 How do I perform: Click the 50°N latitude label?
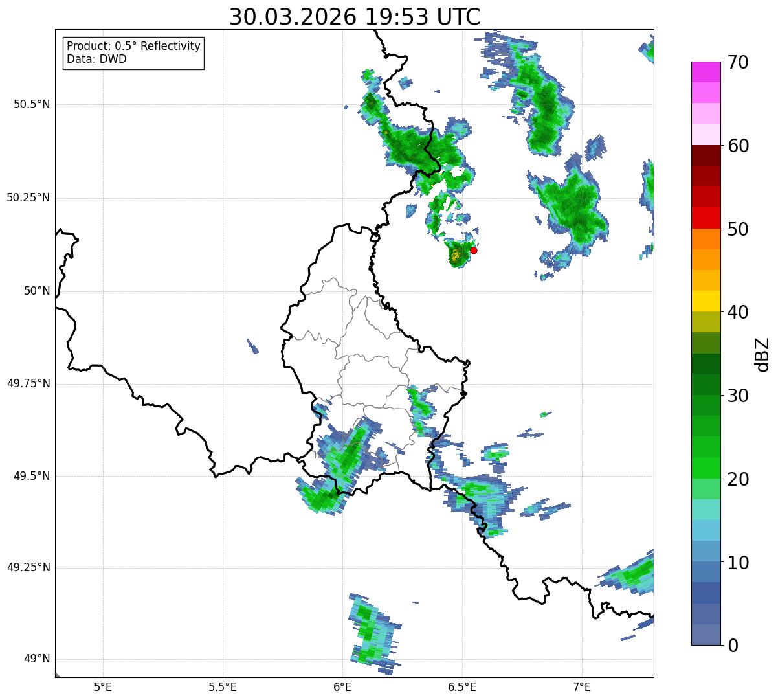pyautogui.click(x=37, y=291)
